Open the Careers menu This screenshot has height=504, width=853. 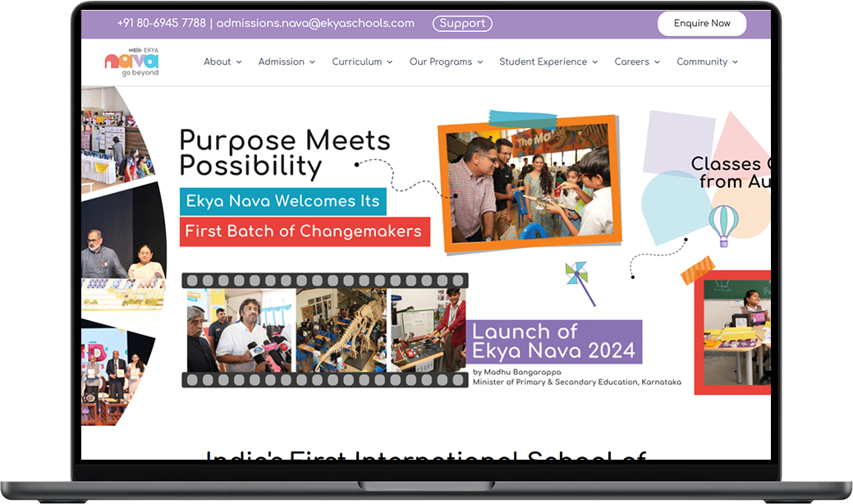(636, 62)
